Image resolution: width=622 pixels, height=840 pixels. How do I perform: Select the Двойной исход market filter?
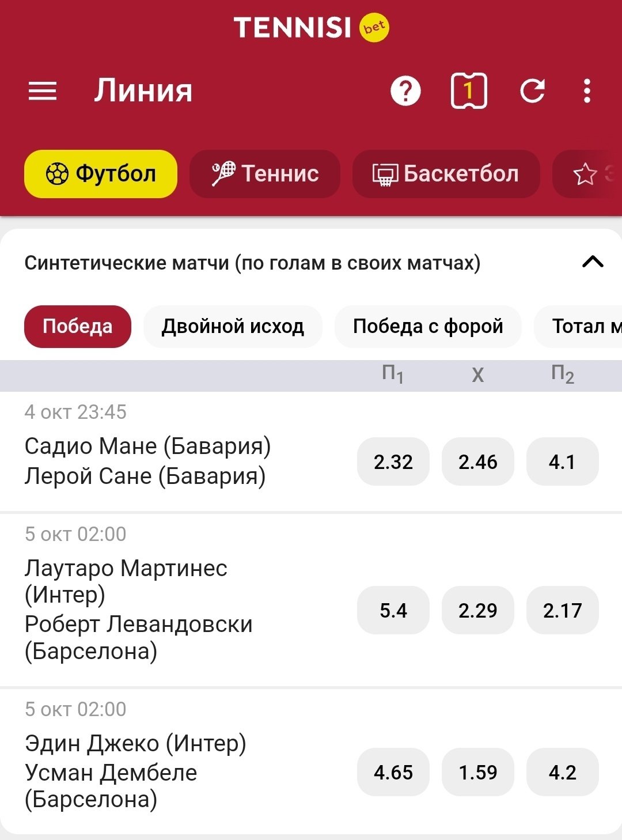tap(233, 326)
